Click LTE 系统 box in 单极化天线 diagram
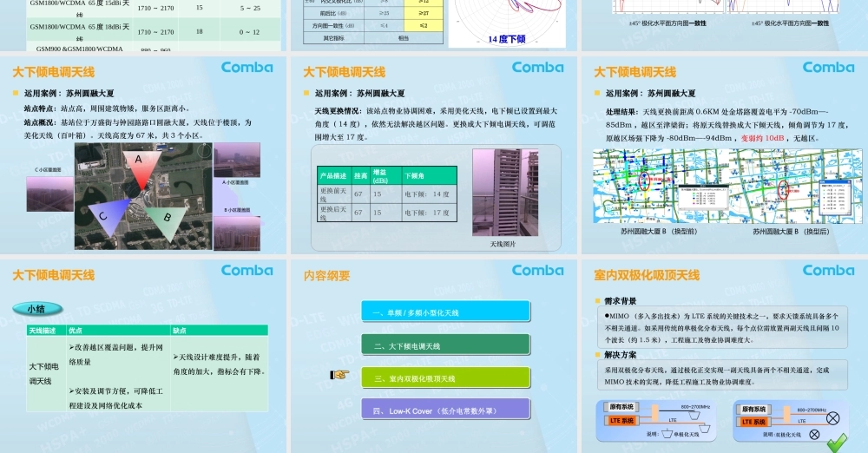This screenshot has width=868, height=453. [621, 420]
